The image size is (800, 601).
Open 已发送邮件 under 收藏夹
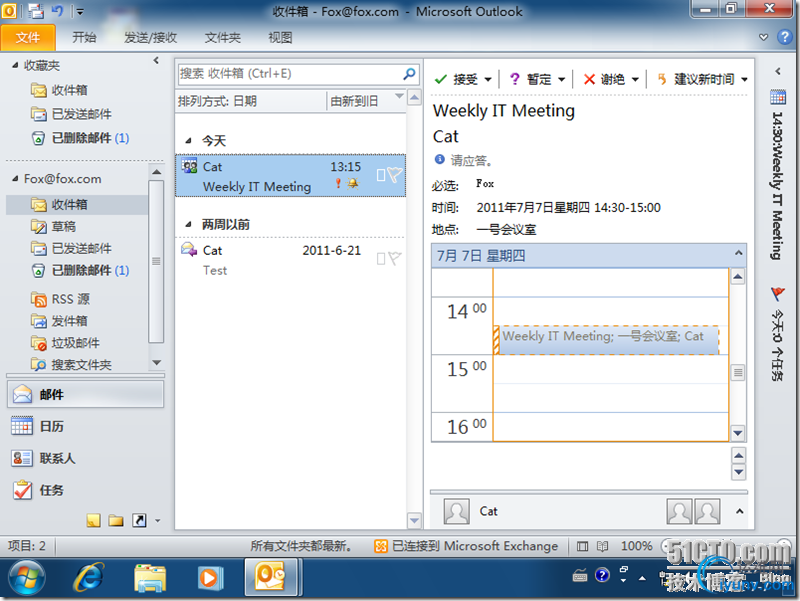71,114
